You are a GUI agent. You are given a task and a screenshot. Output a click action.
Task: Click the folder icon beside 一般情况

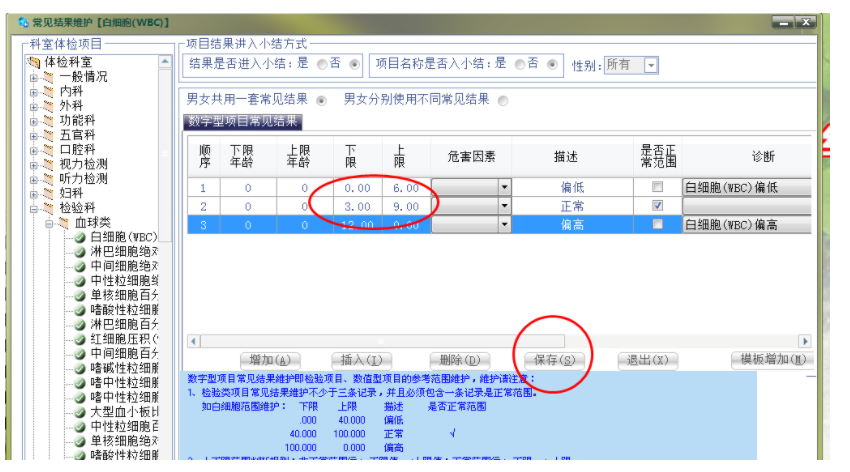49,77
